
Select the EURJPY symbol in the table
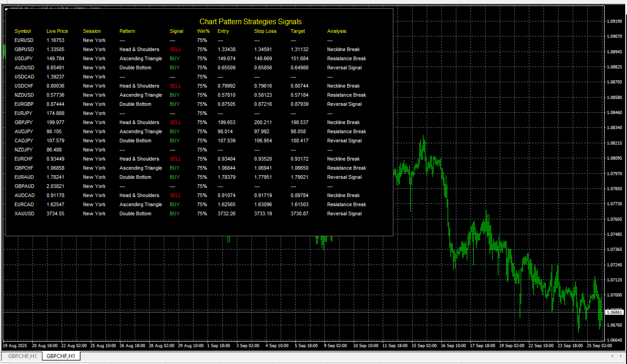tap(24, 113)
